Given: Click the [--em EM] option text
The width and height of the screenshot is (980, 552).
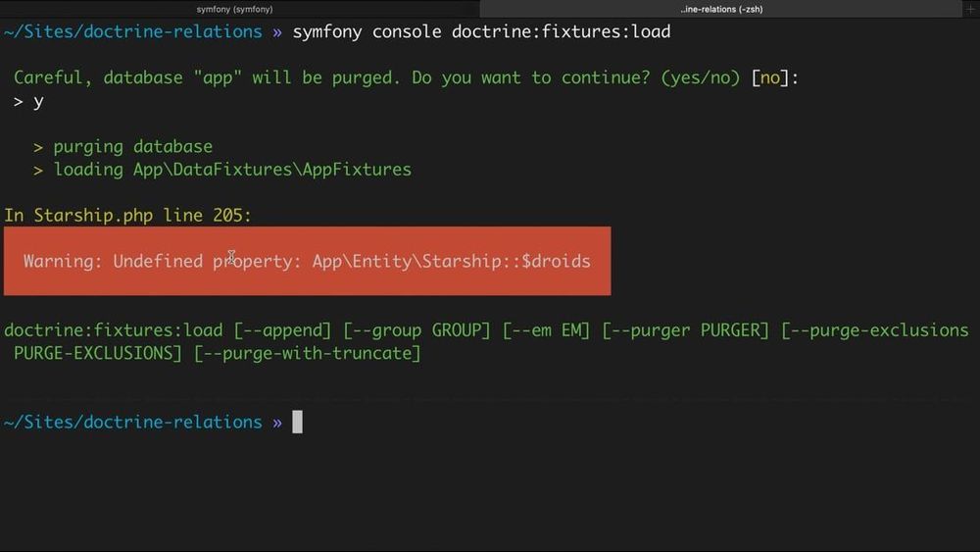Looking at the screenshot, I should click(546, 330).
